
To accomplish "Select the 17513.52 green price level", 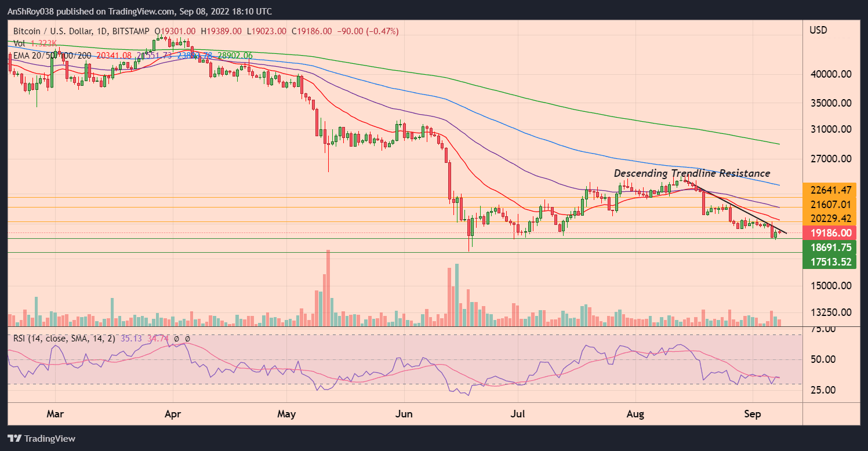I will coord(830,262).
